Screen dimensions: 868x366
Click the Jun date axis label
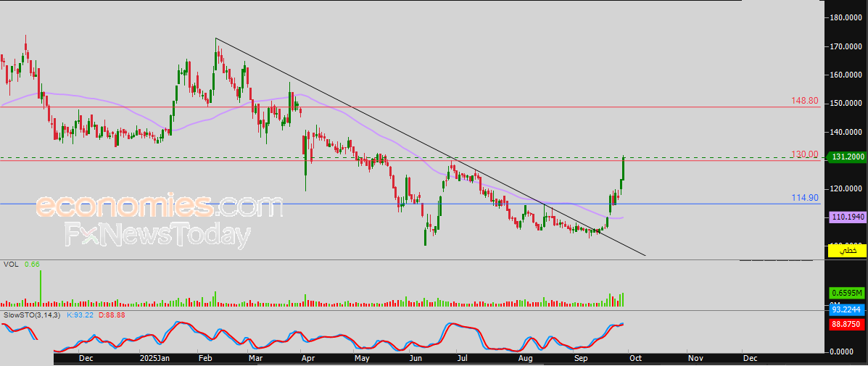(x=416, y=359)
